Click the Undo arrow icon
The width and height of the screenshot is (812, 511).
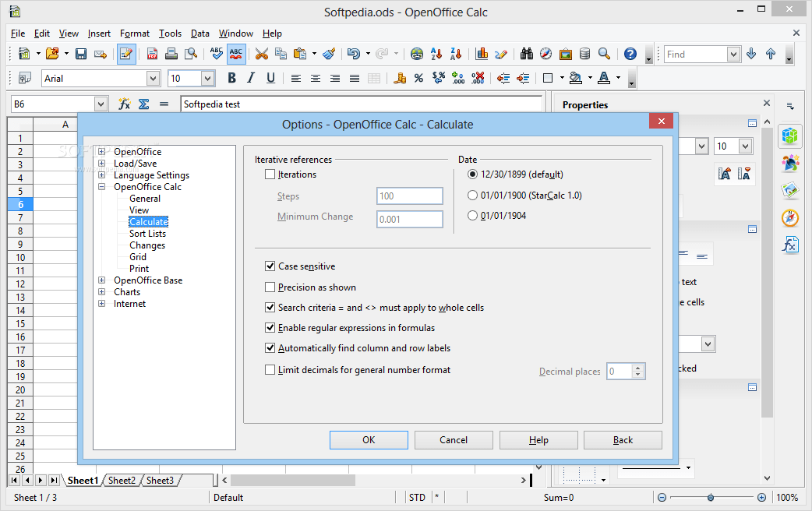(x=354, y=54)
